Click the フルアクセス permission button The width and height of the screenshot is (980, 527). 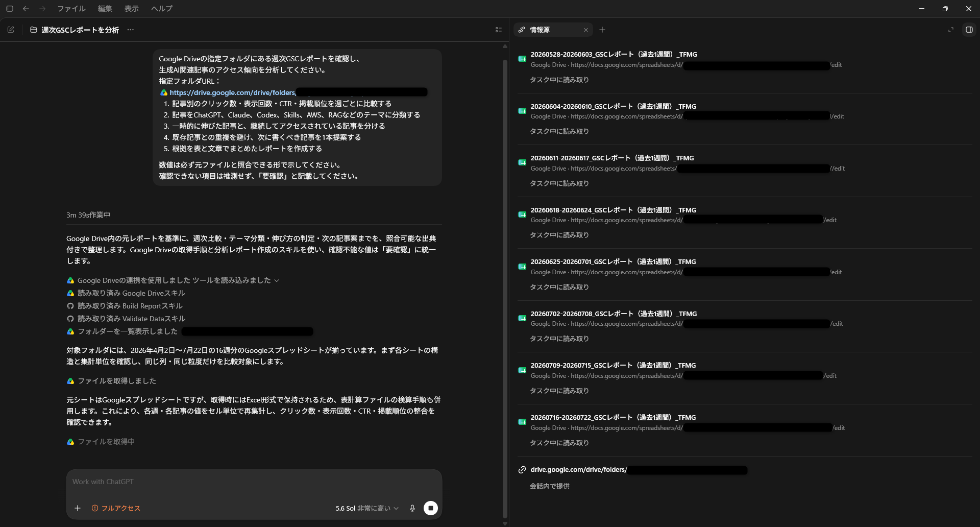pyautogui.click(x=116, y=508)
